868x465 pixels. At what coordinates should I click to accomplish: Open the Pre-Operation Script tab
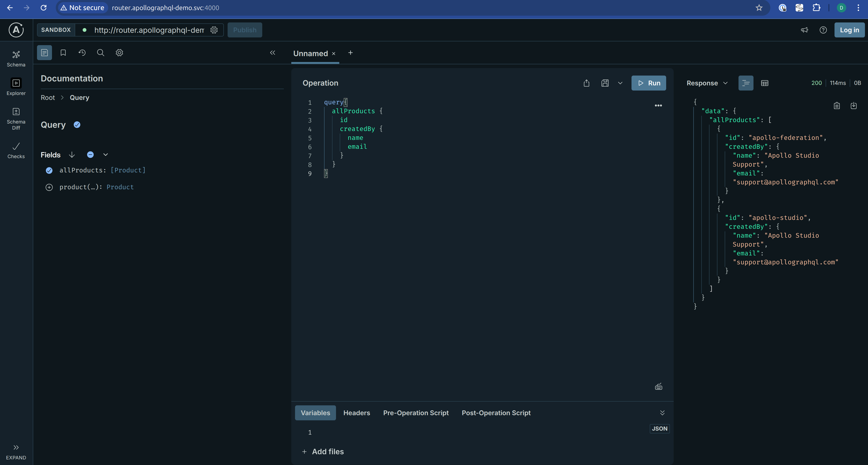(416, 413)
